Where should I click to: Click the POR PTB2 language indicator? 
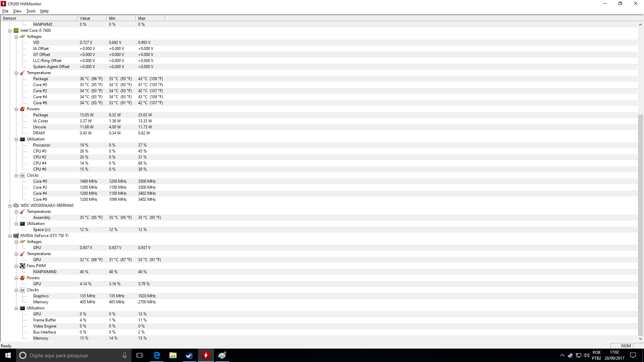(x=596, y=355)
